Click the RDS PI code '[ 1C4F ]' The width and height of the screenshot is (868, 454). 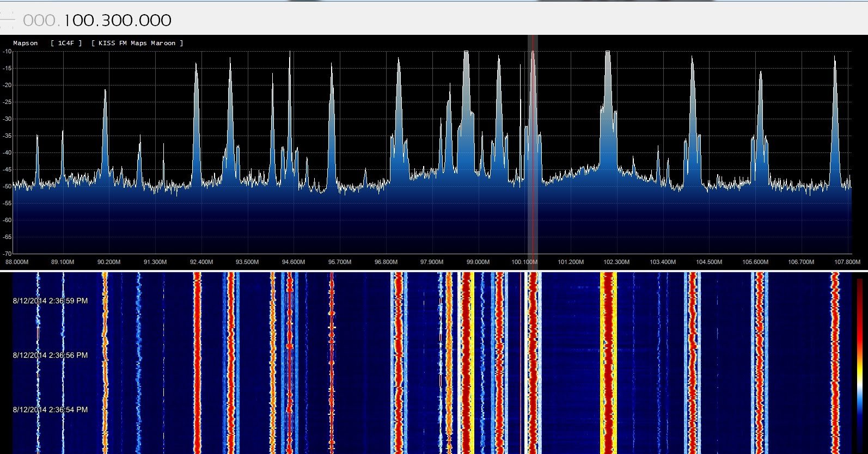[66, 43]
